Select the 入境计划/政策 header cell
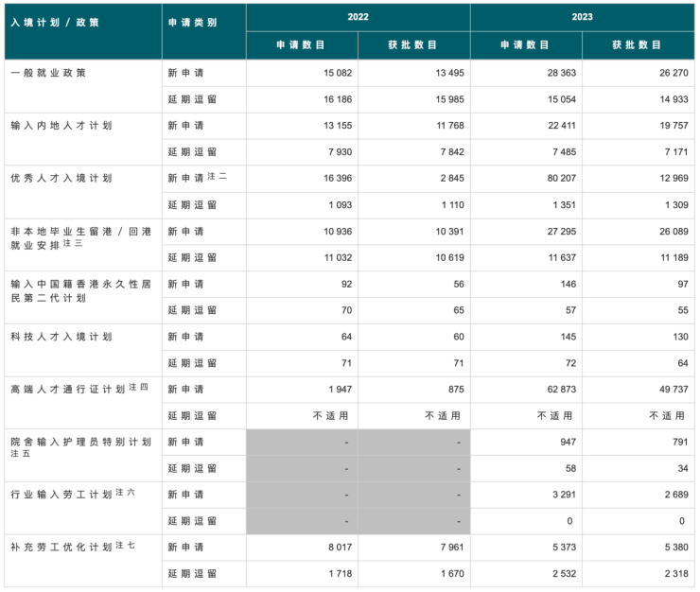This screenshot has width=700, height=592. (x=54, y=22)
